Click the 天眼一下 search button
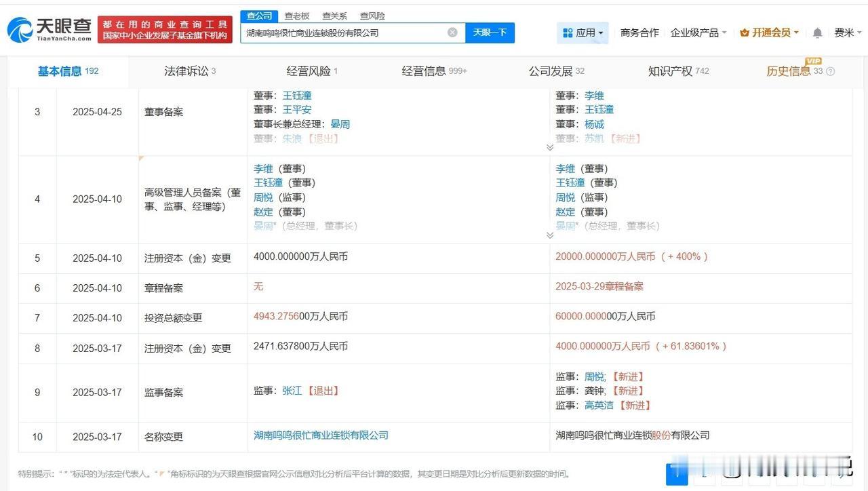 tap(490, 33)
